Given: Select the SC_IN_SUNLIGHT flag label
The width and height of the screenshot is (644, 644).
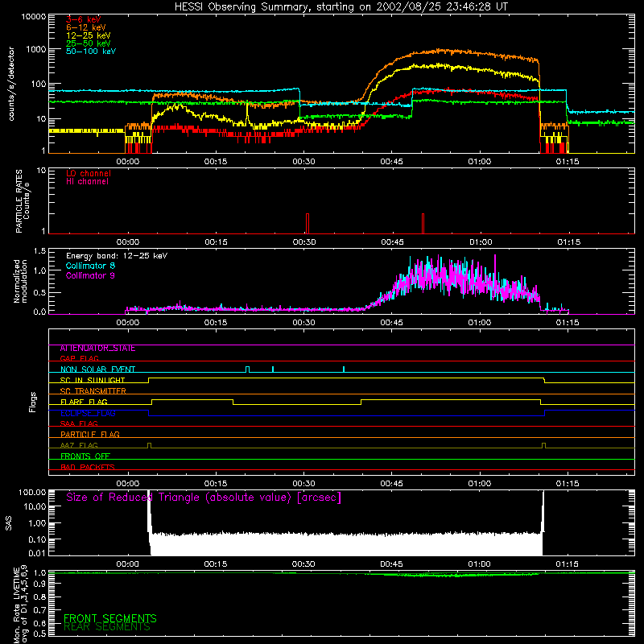Looking at the screenshot, I should (x=93, y=381).
